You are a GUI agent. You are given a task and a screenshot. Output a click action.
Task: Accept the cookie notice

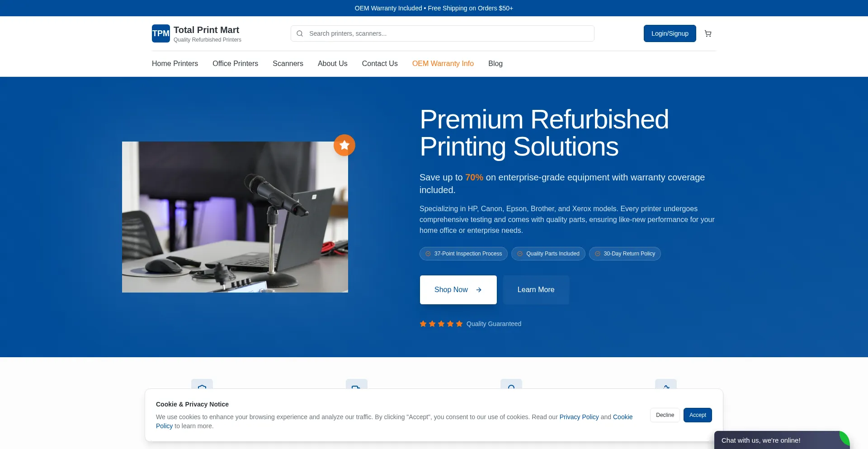pos(698,415)
